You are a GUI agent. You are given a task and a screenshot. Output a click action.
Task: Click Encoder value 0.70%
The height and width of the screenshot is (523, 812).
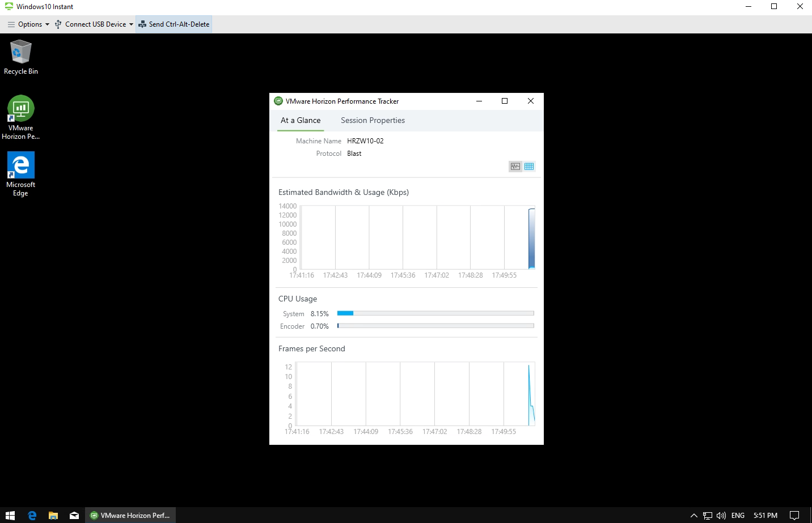(x=320, y=326)
